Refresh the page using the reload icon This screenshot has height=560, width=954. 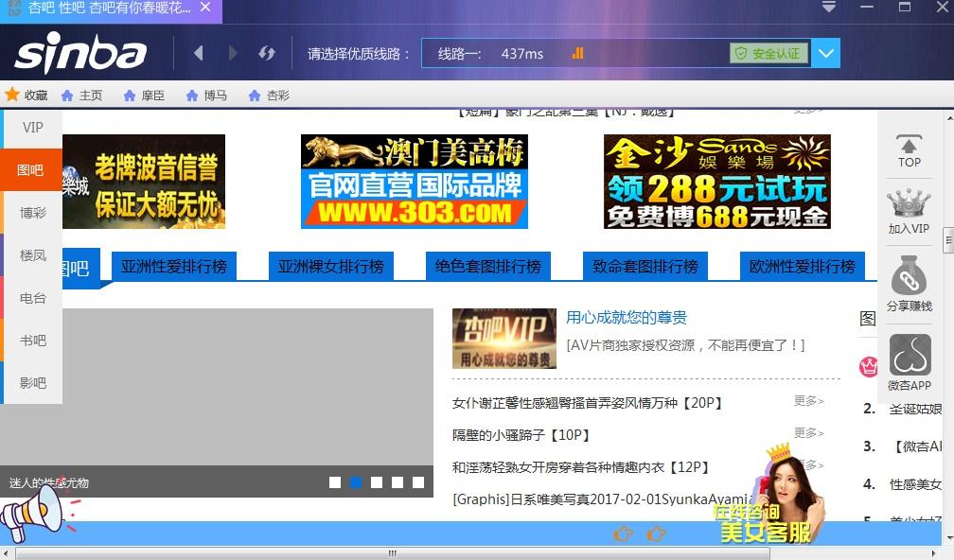267,54
